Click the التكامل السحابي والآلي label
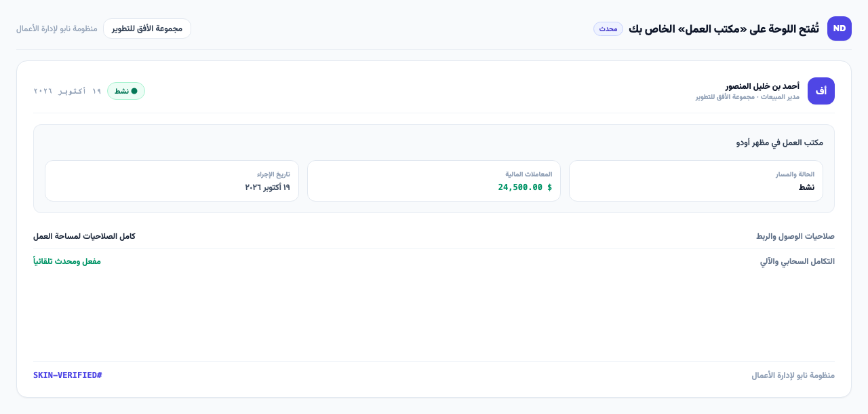The image size is (868, 414). point(797,261)
